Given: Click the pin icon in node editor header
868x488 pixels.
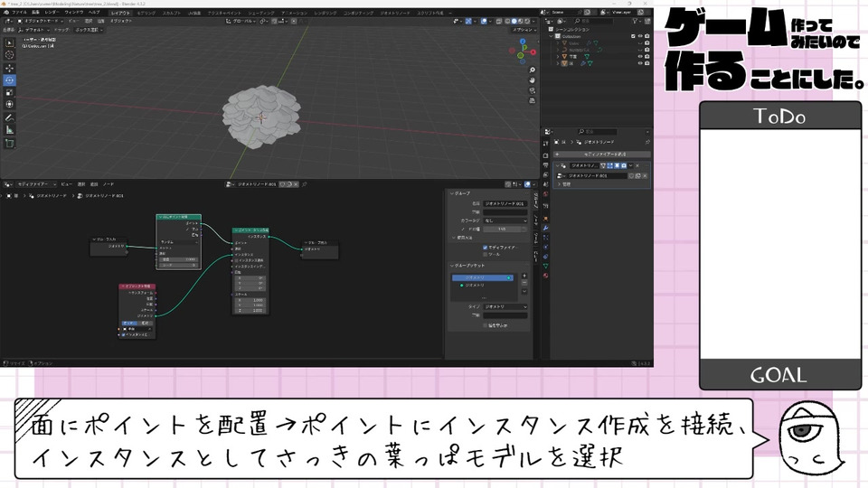Looking at the screenshot, I should pyautogui.click(x=304, y=184).
